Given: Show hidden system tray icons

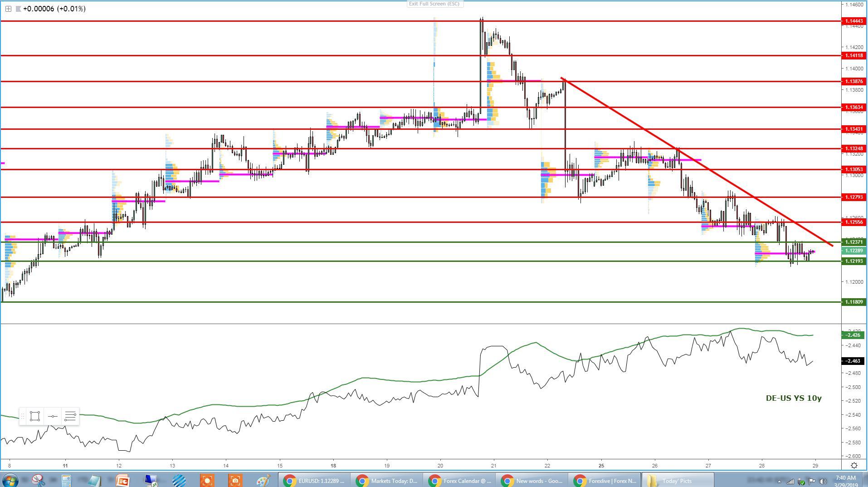Looking at the screenshot, I should (x=779, y=482).
